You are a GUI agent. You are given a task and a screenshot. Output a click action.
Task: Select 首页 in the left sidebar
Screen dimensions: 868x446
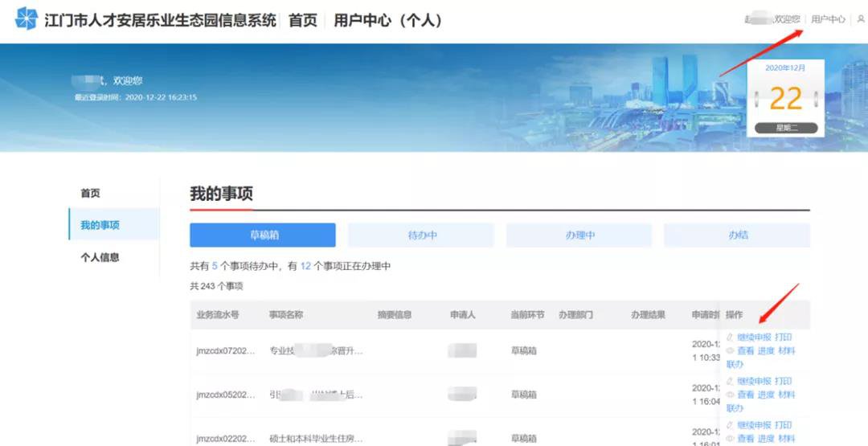tap(90, 194)
